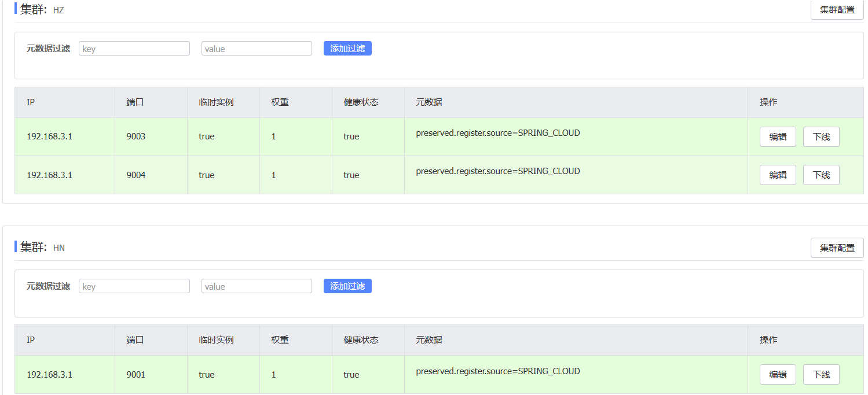
Task: Click the 元数据过滤 label in HN cluster
Action: [x=48, y=286]
